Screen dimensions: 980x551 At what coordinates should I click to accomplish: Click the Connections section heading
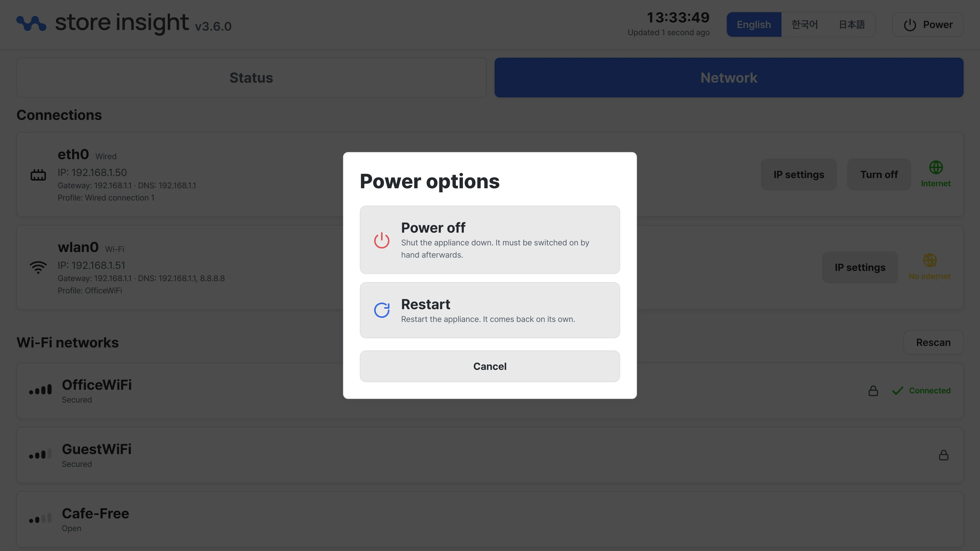click(x=59, y=115)
